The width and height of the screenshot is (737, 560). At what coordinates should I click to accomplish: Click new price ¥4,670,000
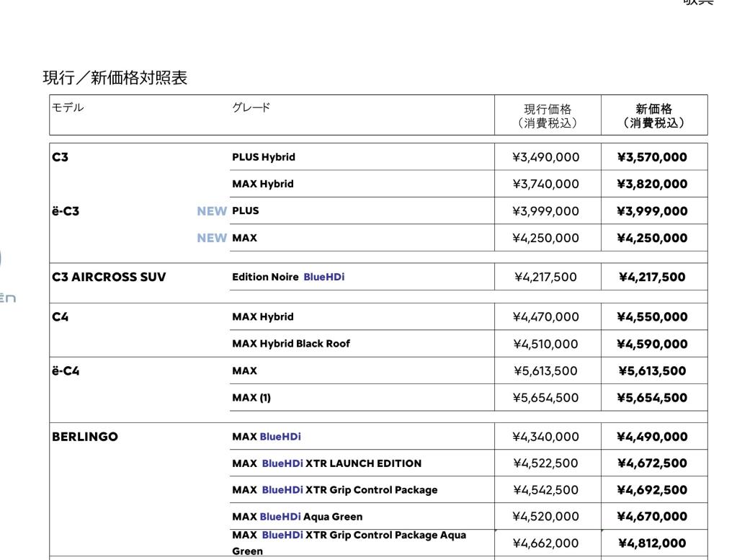[x=653, y=517]
